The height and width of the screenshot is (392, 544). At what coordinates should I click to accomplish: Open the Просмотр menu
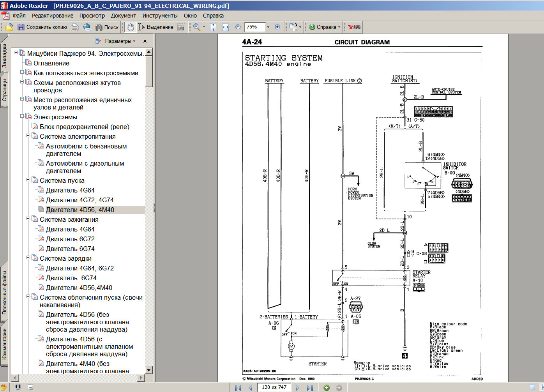(x=92, y=16)
